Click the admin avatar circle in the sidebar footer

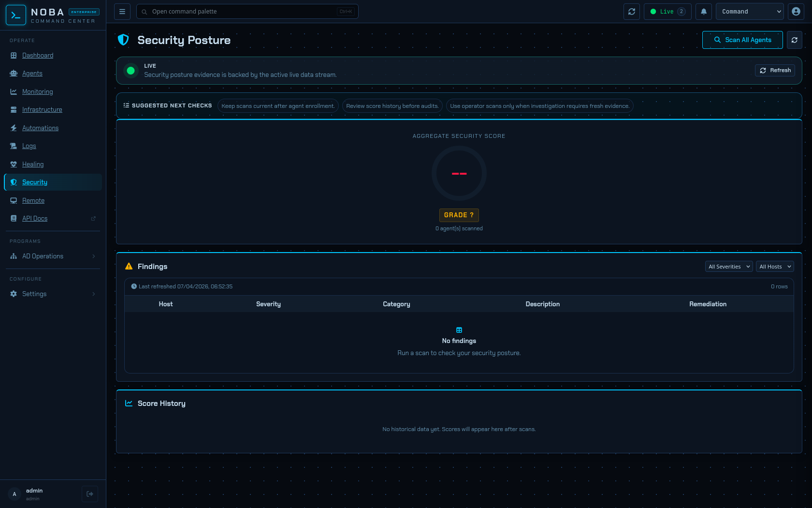[14, 494]
